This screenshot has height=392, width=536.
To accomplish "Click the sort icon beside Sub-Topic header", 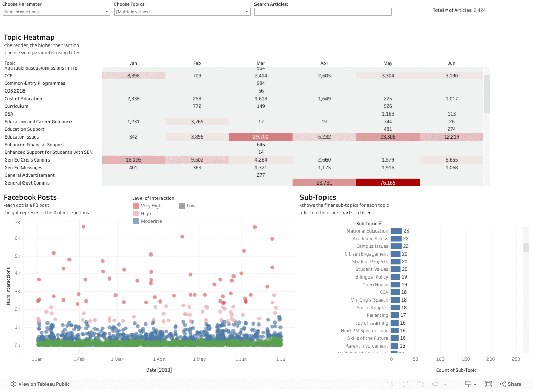I will point(381,223).
